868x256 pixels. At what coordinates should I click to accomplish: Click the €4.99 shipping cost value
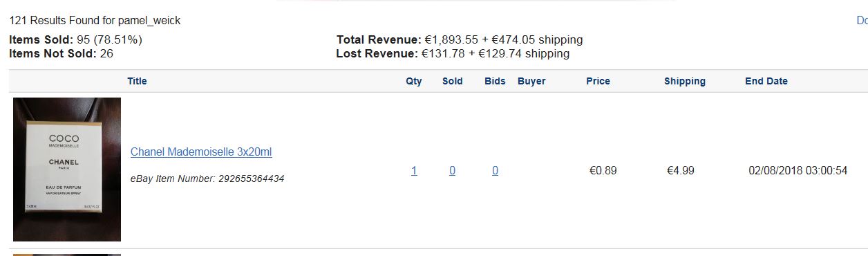pos(680,170)
